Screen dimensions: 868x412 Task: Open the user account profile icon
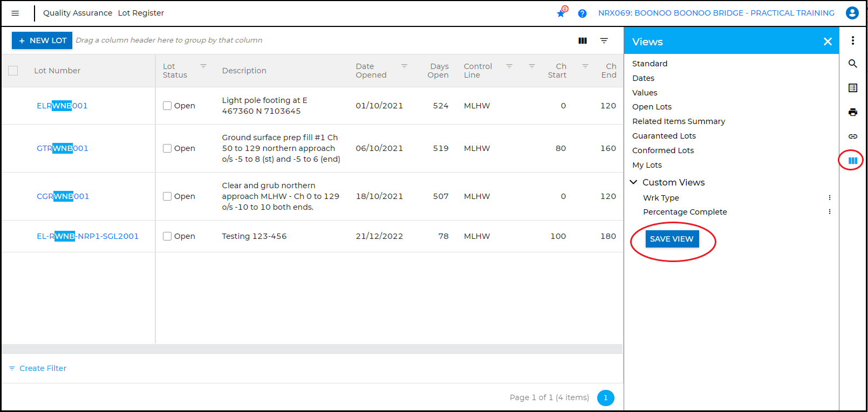pos(852,13)
